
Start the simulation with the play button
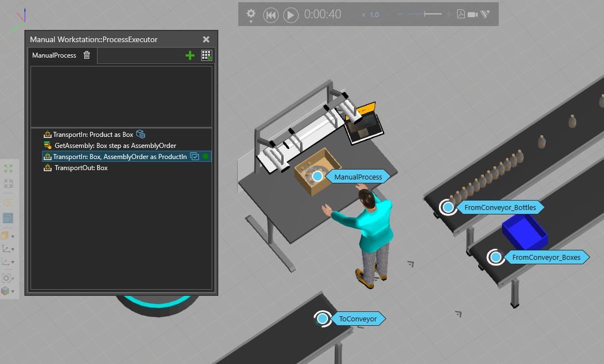coord(291,15)
